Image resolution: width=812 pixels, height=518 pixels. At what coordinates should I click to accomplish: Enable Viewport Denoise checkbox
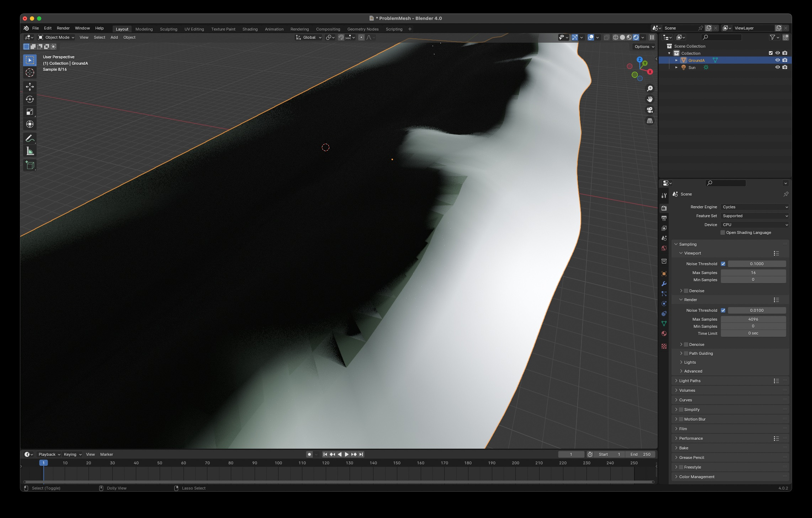pos(686,291)
